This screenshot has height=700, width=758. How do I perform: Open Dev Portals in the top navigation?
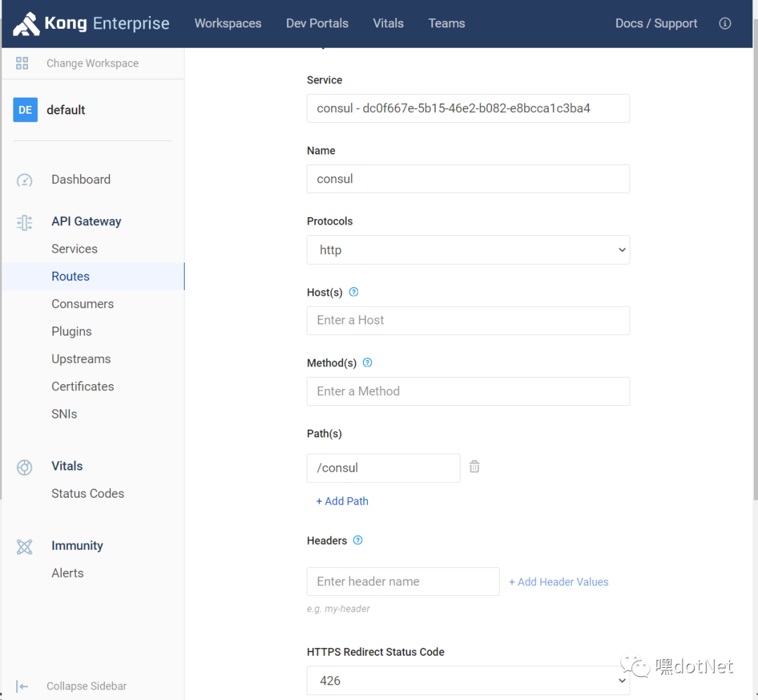coord(317,23)
